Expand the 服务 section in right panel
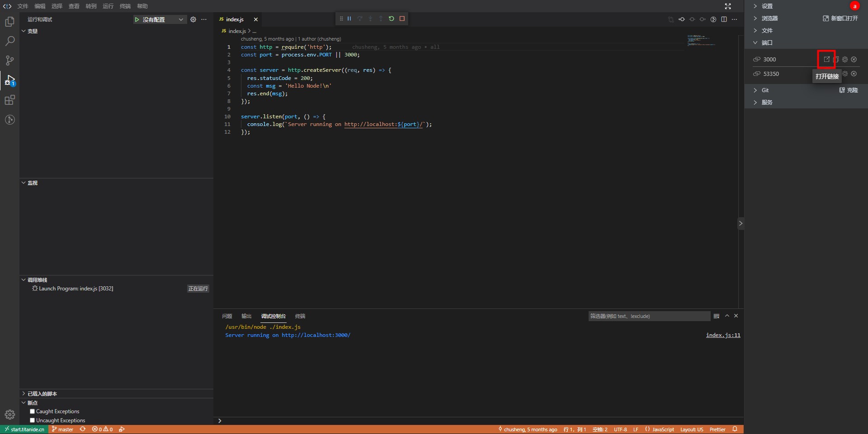868x434 pixels. tap(763, 103)
